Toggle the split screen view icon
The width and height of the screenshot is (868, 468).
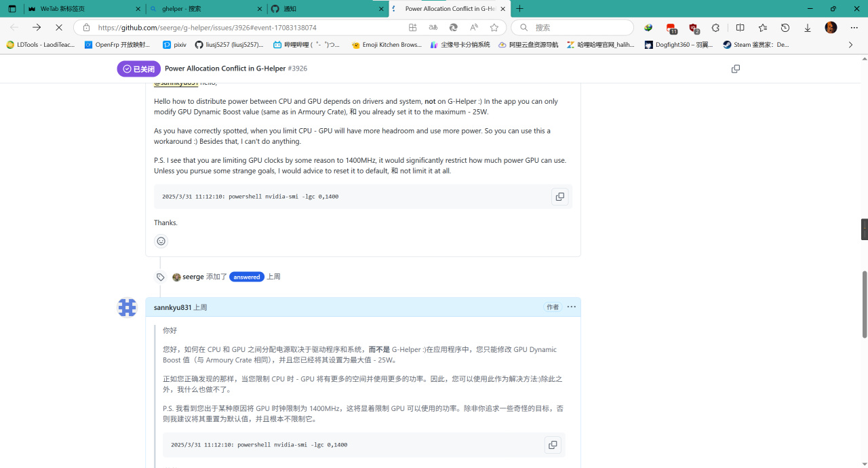(741, 28)
